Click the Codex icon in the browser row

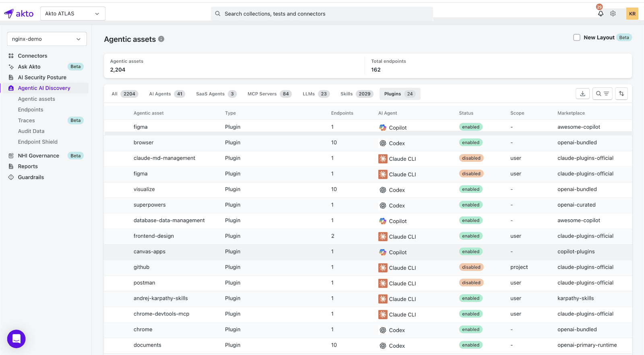[x=383, y=143]
